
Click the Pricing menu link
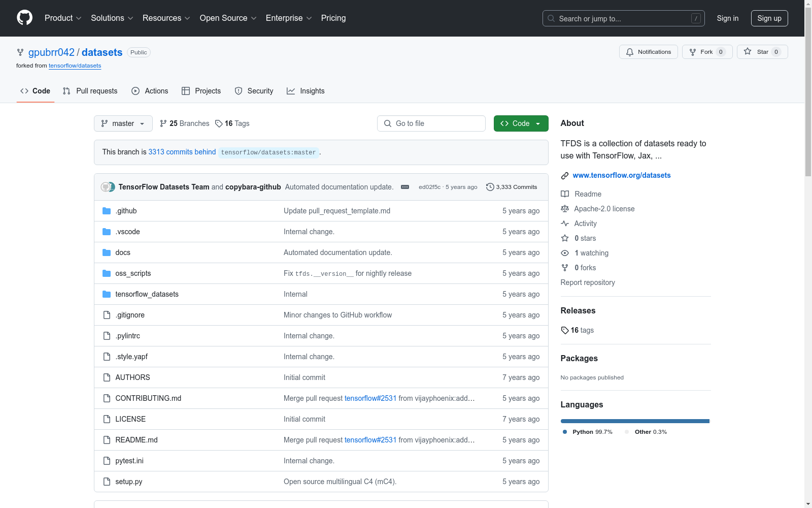pos(333,18)
